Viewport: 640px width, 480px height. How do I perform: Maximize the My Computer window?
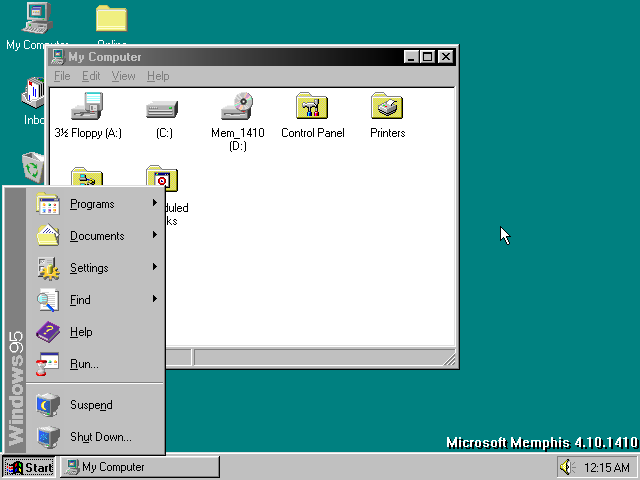427,57
